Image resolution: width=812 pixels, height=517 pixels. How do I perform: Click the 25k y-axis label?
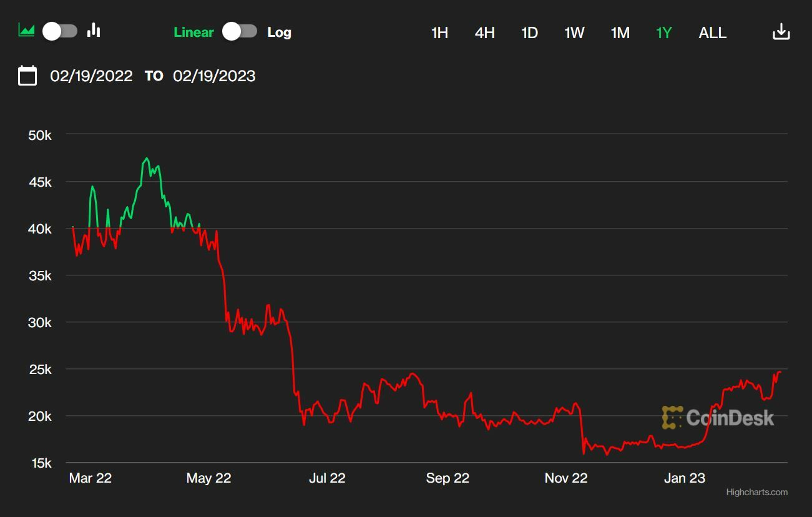click(40, 369)
